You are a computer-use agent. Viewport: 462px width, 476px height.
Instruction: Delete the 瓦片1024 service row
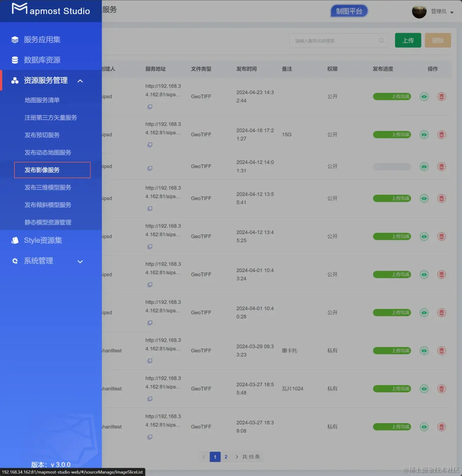pos(442,389)
